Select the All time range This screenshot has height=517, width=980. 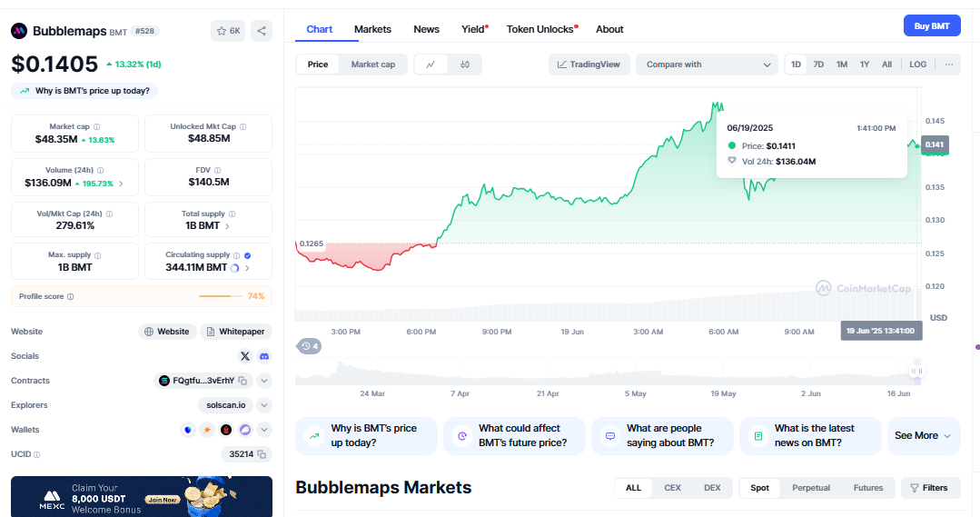tap(886, 65)
